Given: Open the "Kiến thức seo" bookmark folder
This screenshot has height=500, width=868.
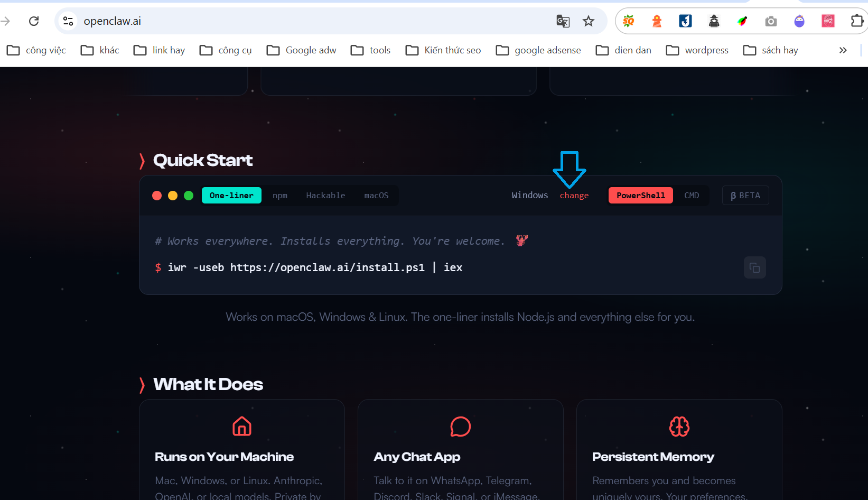Looking at the screenshot, I should (x=443, y=50).
